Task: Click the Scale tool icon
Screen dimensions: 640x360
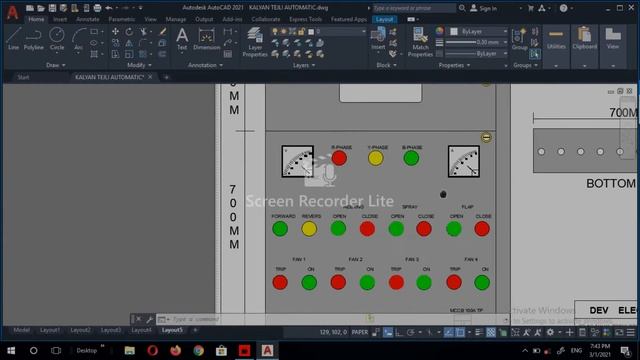Action: click(x=129, y=54)
